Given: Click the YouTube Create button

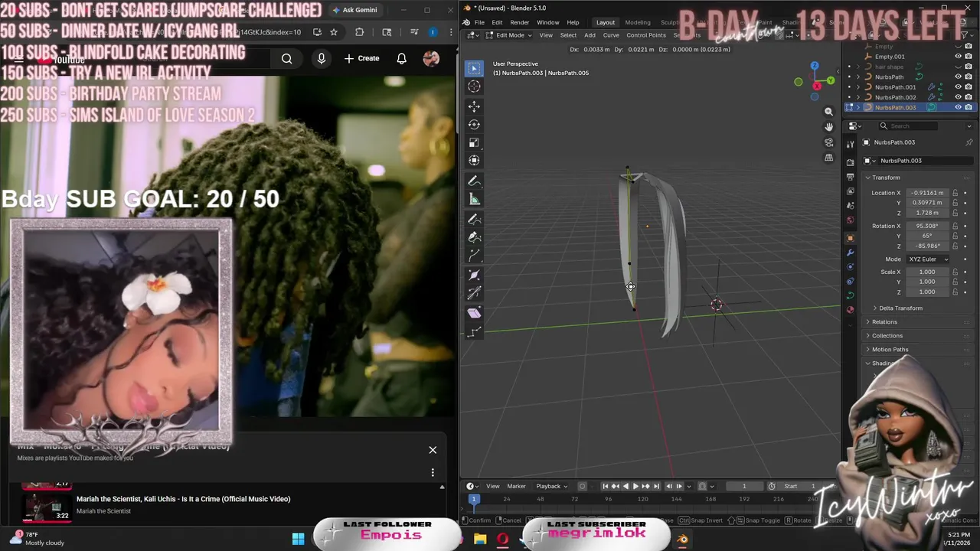Looking at the screenshot, I should (361, 58).
